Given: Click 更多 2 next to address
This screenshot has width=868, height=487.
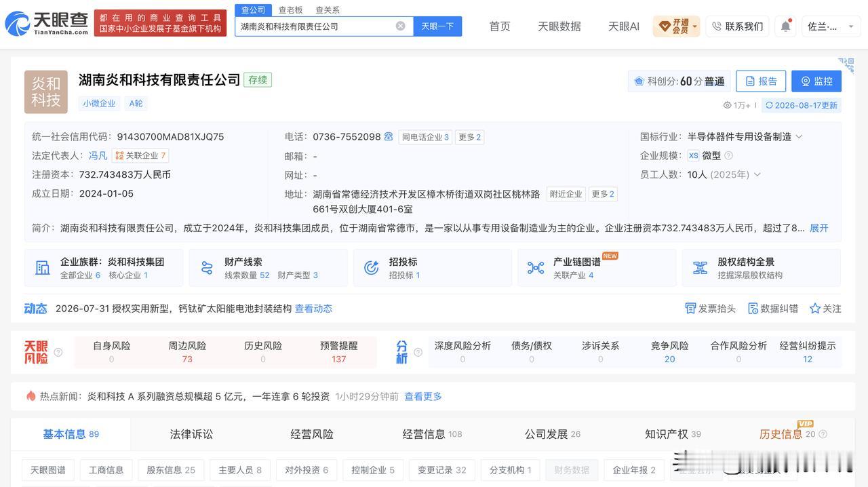Looking at the screenshot, I should pos(603,194).
